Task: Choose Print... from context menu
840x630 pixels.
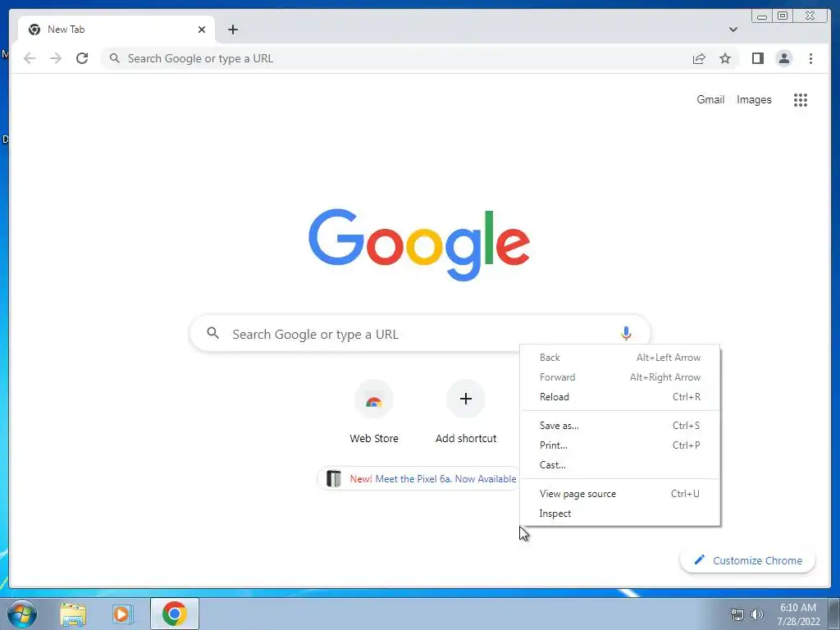Action: tap(620, 445)
